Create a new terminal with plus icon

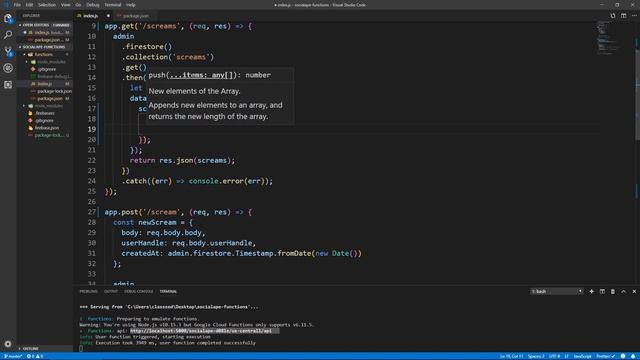coord(591,291)
